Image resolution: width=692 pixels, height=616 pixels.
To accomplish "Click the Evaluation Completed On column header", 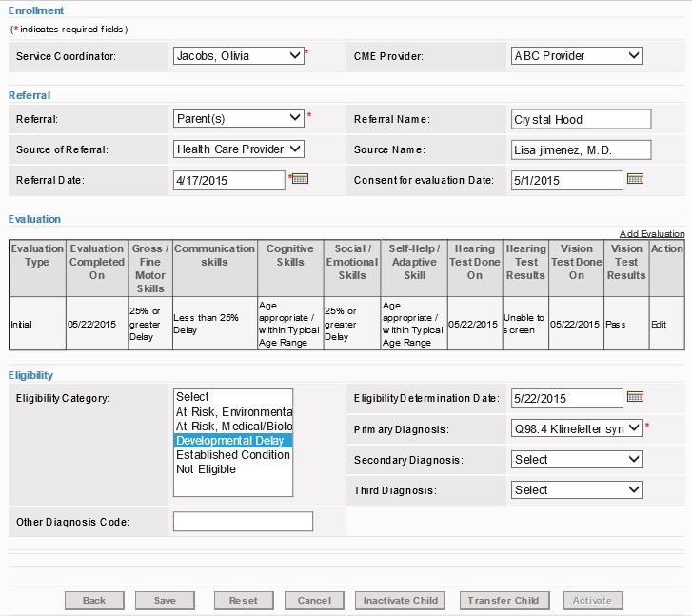I will [97, 268].
